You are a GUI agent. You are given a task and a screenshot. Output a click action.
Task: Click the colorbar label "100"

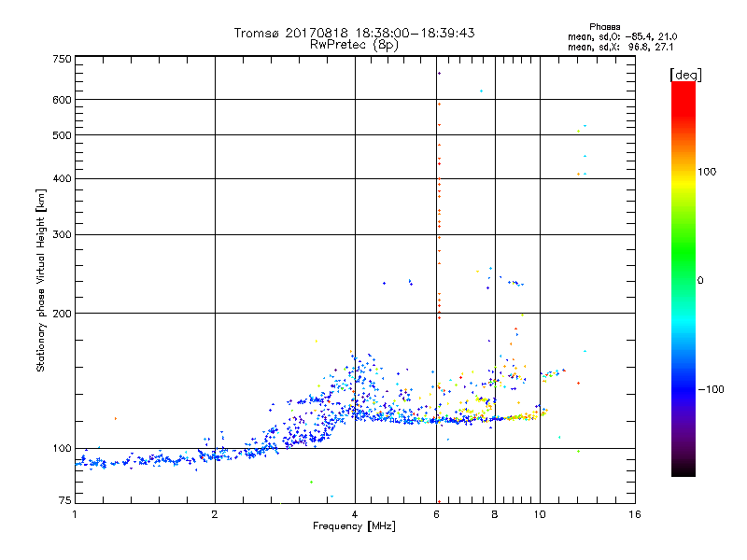click(x=707, y=172)
